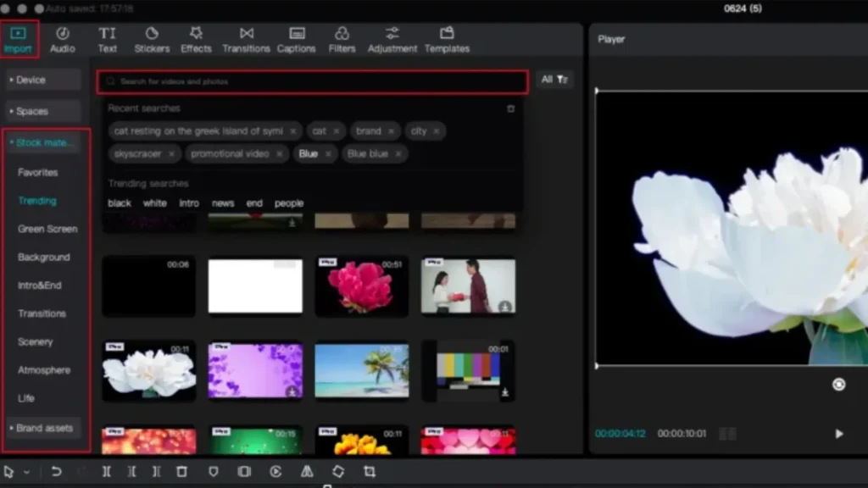Remove the 'cat' recent search chip
This screenshot has width=868, height=488.
336,131
